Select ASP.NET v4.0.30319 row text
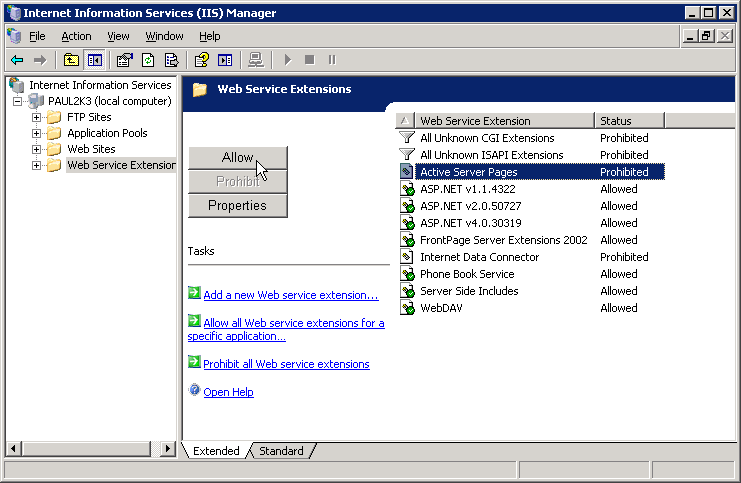The image size is (741, 483). click(x=471, y=223)
